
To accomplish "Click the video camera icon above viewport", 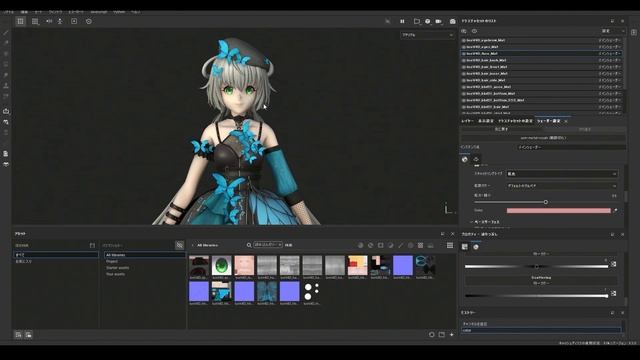I will tap(438, 21).
